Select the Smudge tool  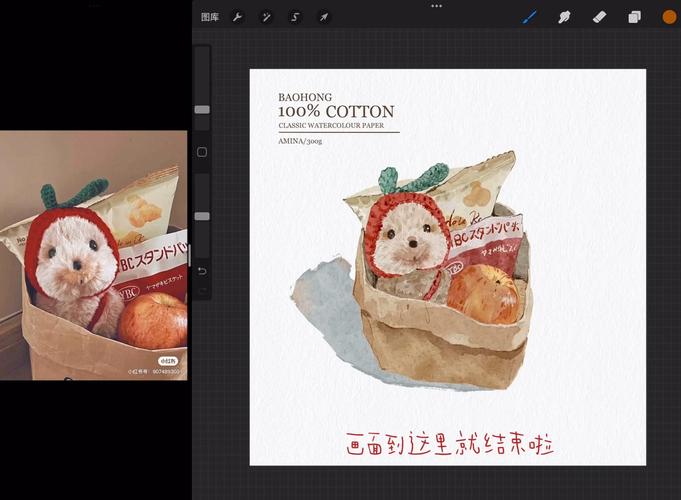564,17
